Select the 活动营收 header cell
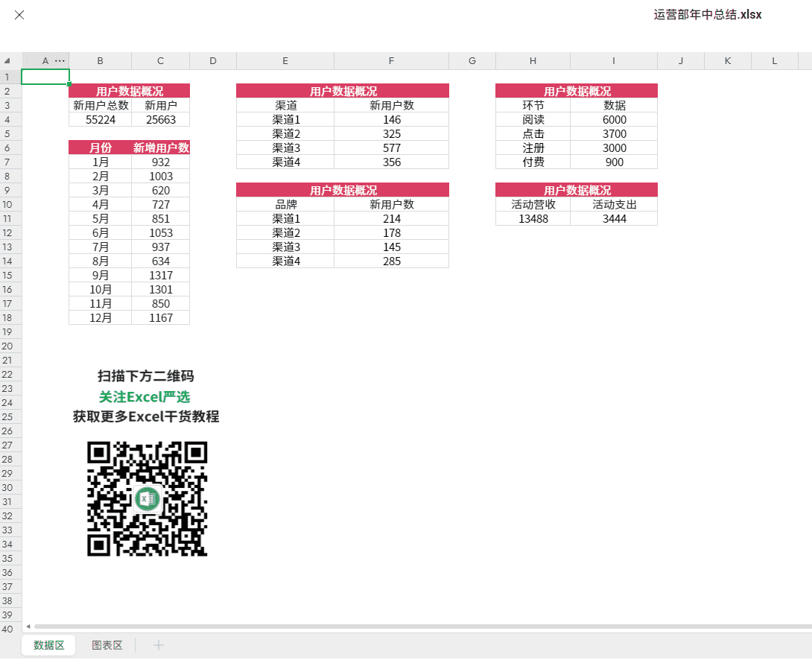 pos(533,205)
